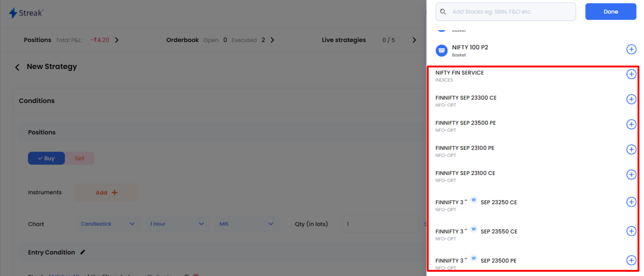Open the Candlestick chart type dropdown
Screen dimensions: 644x276
click(x=108, y=224)
